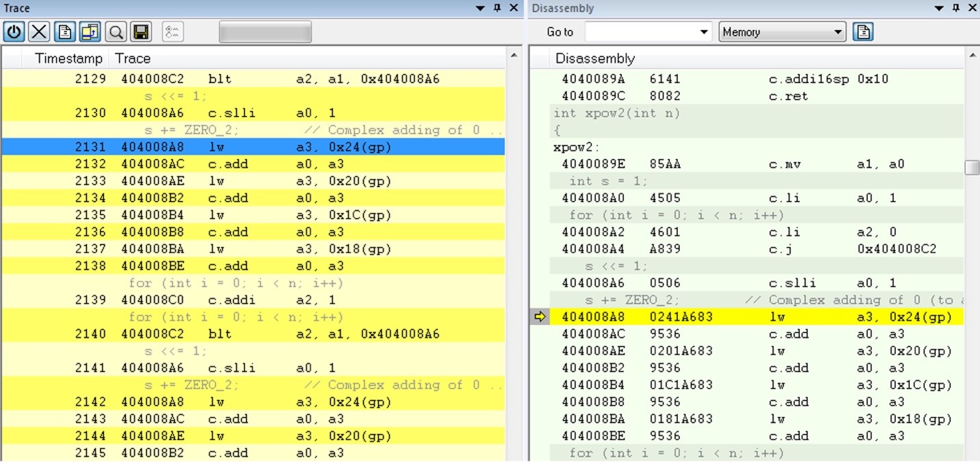Toggle the current-instruction arrow marker at 404008A8
Image resolution: width=980 pixels, height=462 pixels.
coord(540,317)
